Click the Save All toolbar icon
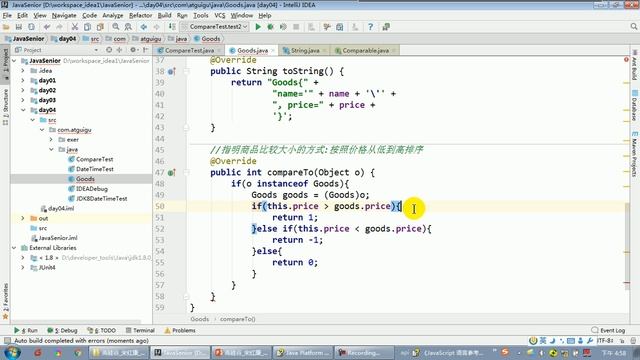This screenshot has height=360, width=640. point(19,27)
